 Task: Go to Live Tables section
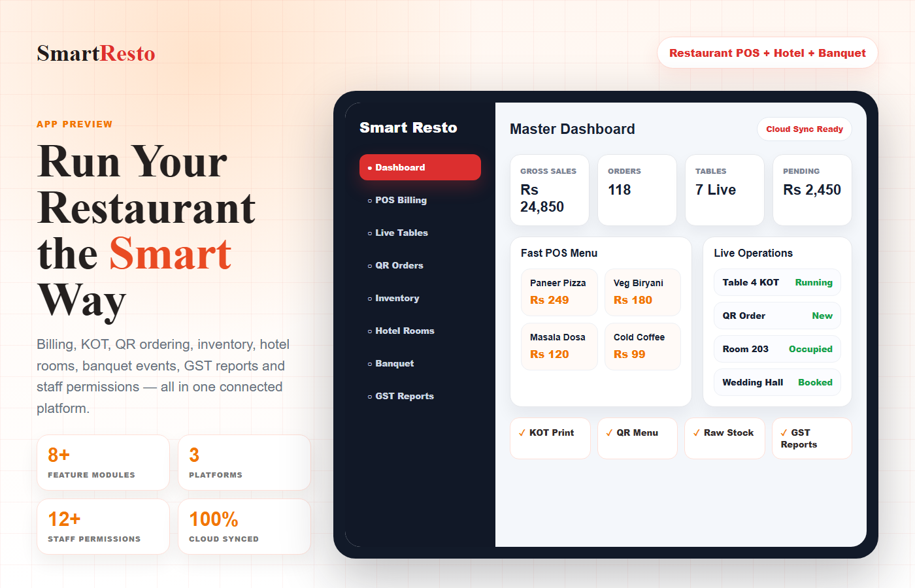[420, 233]
